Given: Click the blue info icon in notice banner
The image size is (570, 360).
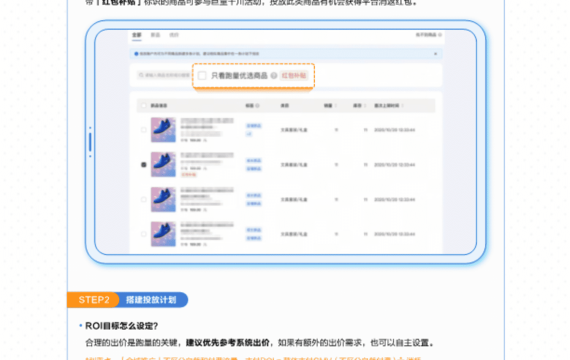Looking at the screenshot, I should (x=136, y=54).
